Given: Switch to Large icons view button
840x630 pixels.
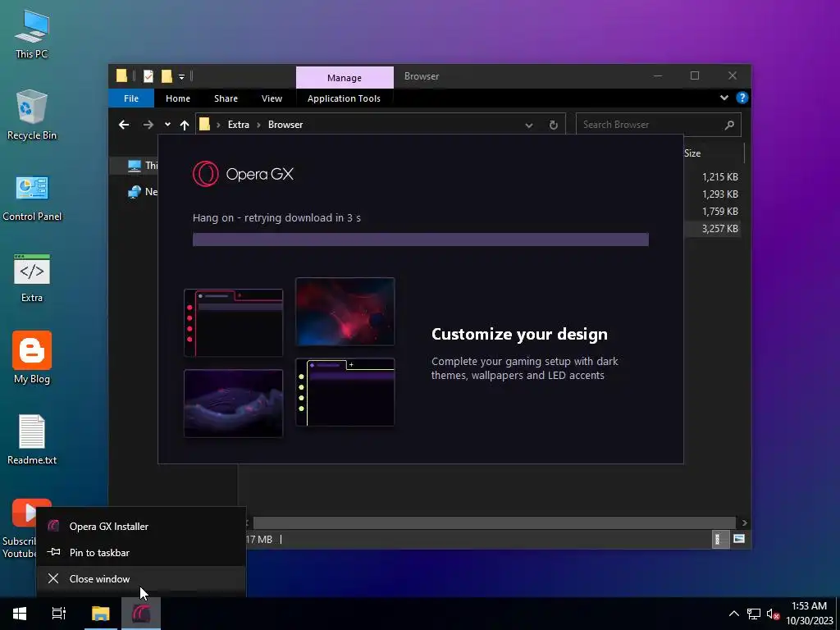Looking at the screenshot, I should pyautogui.click(x=739, y=539).
